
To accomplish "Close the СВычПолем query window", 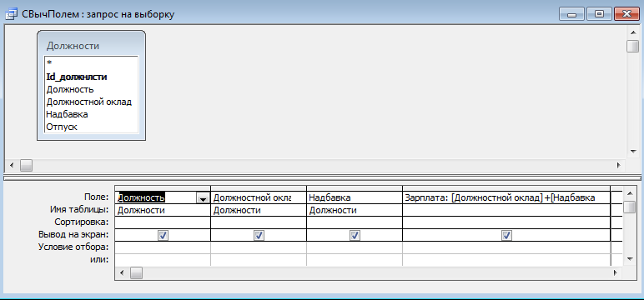I will 626,14.
